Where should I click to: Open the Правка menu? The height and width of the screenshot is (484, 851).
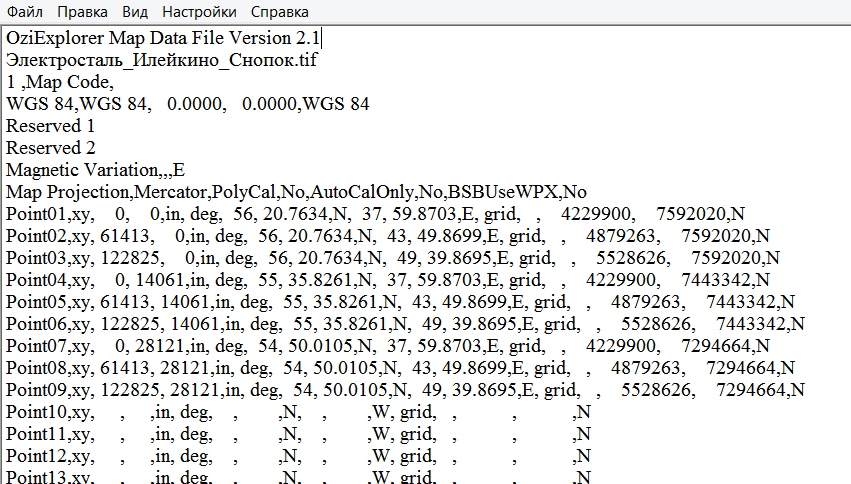tap(82, 12)
